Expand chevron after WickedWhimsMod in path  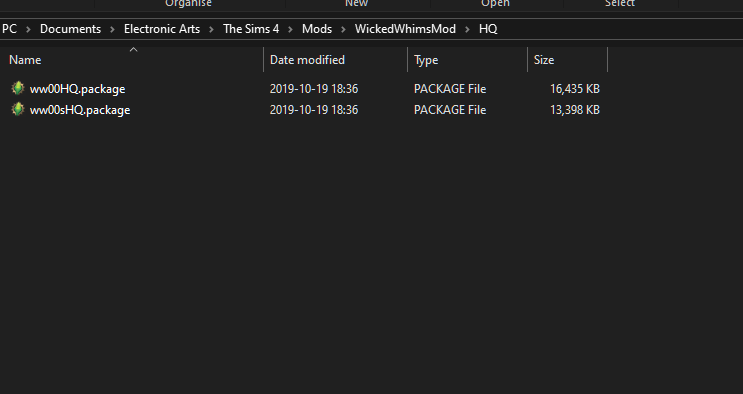click(x=467, y=29)
